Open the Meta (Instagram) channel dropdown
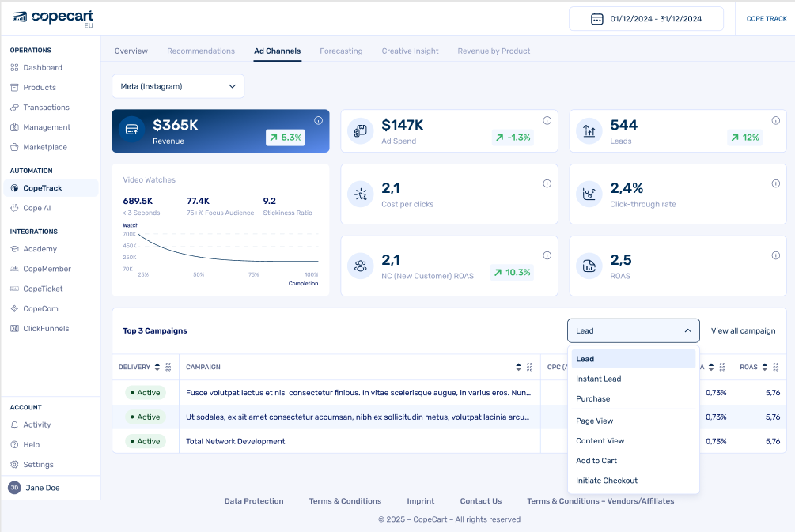This screenshot has height=532, width=795. click(x=178, y=86)
